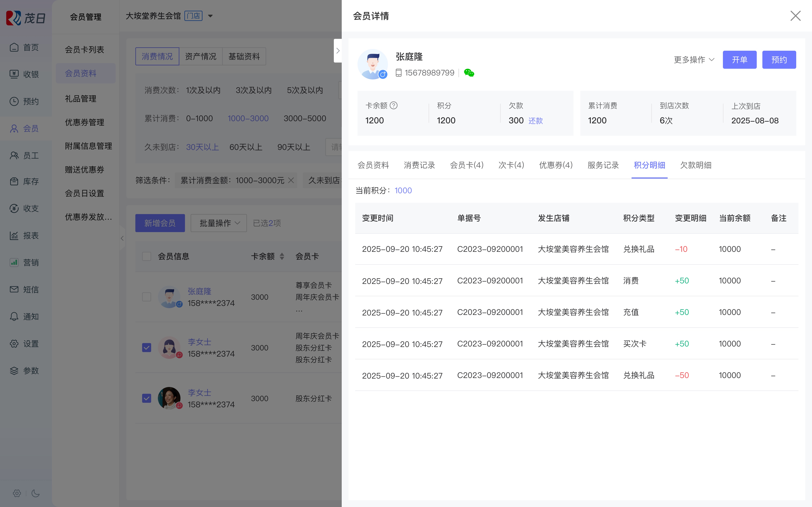Click the 收银 cashier icon in sidebar
Viewport: 812px width, 507px height.
(14, 74)
